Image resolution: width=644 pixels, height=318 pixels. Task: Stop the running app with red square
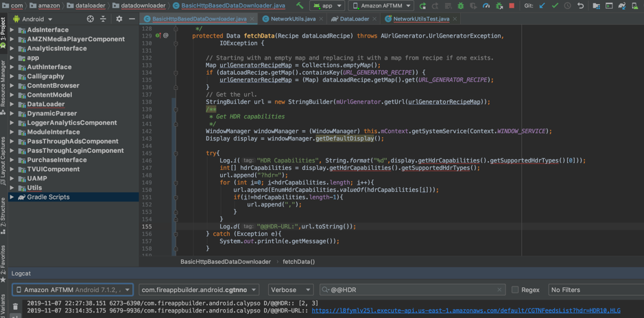pyautogui.click(x=512, y=5)
